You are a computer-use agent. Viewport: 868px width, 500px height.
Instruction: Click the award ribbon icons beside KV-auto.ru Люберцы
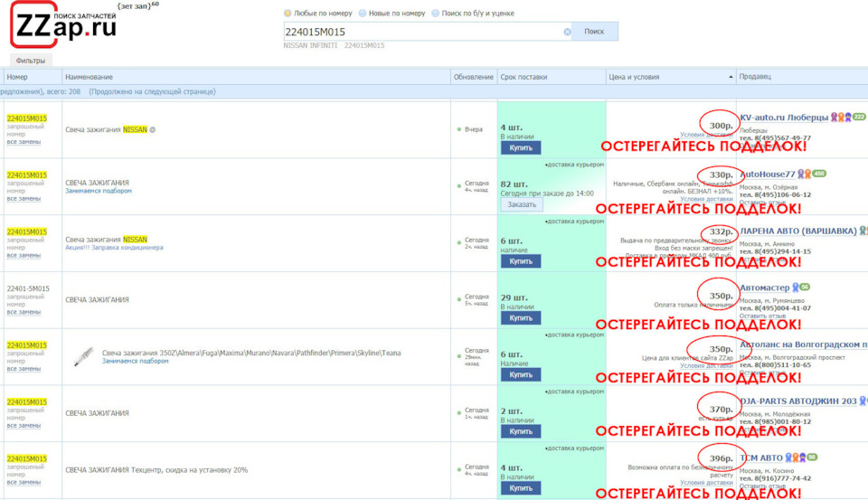[840, 118]
